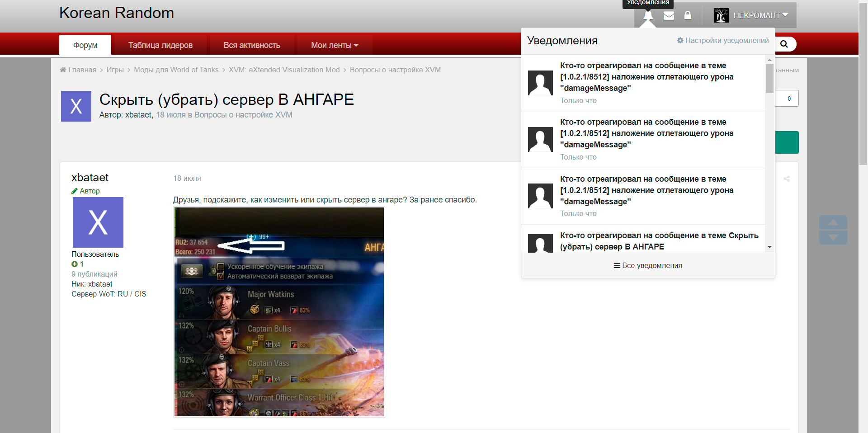The height and width of the screenshot is (433, 868).
Task: Click the notifications list scrollbar thumb
Action: (x=769, y=79)
